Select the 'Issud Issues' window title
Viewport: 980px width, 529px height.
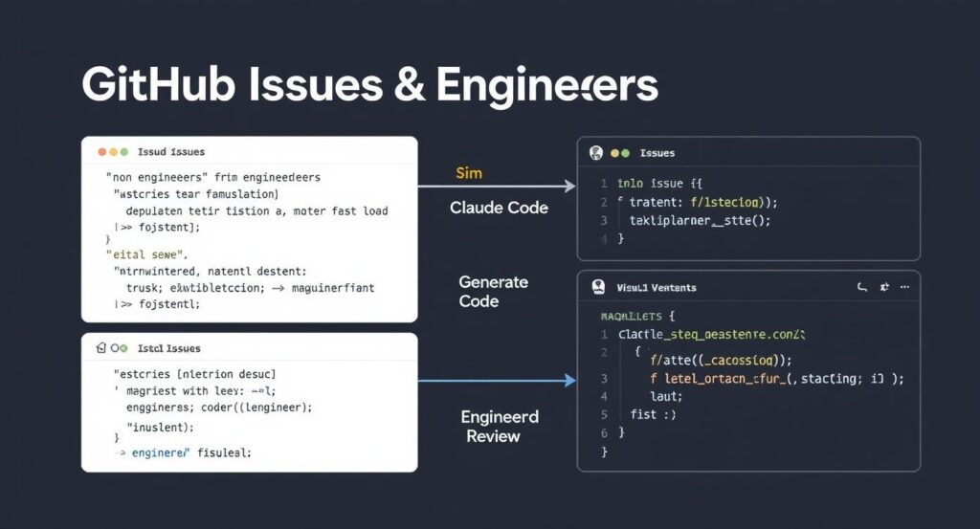[x=171, y=152]
